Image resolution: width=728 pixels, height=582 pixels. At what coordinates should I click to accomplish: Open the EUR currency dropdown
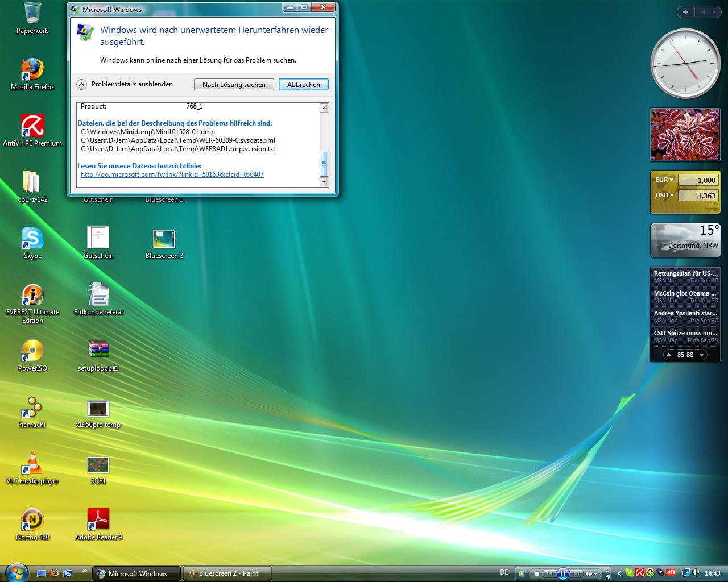click(x=664, y=180)
